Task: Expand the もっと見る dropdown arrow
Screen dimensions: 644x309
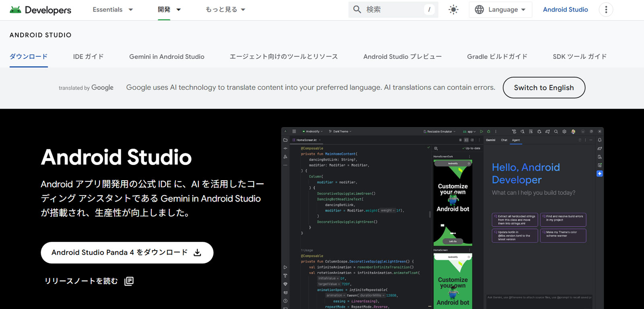Action: [243, 10]
